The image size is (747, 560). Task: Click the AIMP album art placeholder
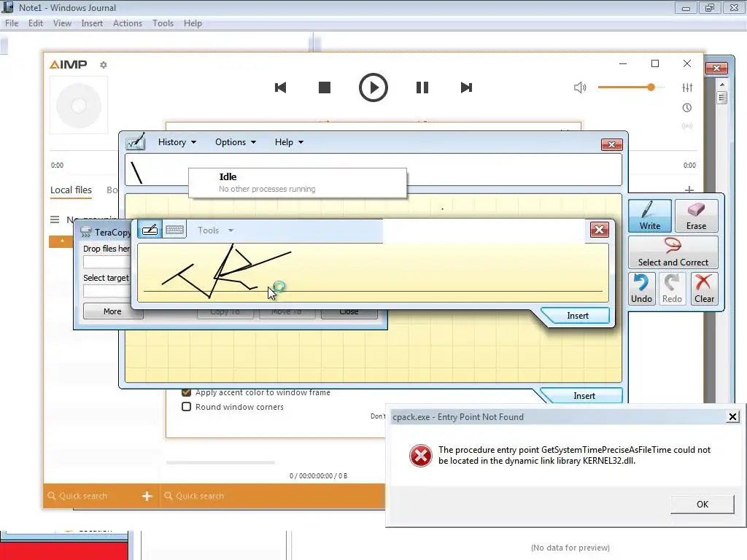[x=79, y=105]
